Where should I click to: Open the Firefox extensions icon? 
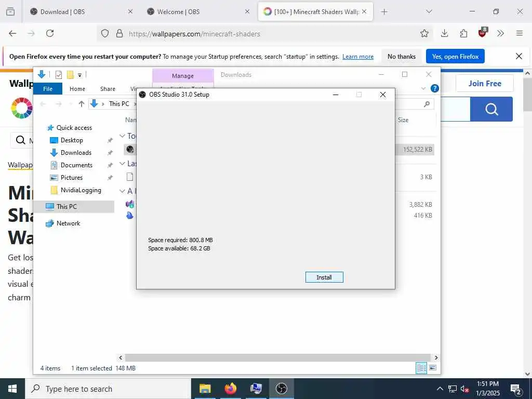click(x=463, y=33)
